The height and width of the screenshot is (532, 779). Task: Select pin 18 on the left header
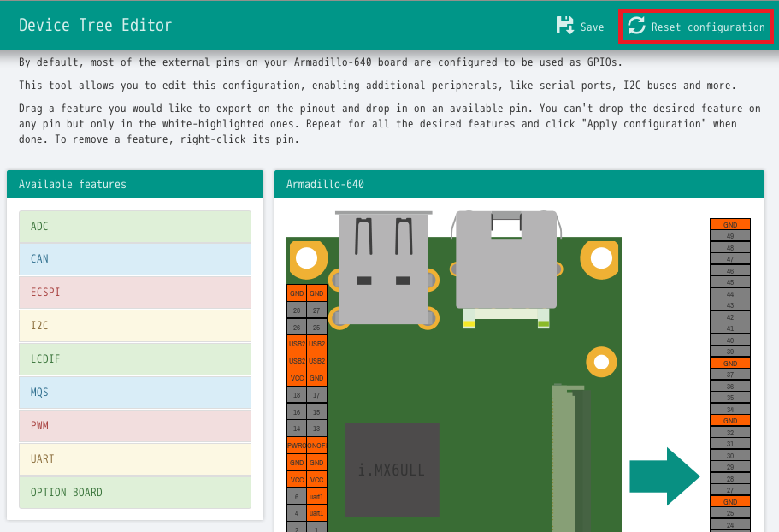pos(297,395)
